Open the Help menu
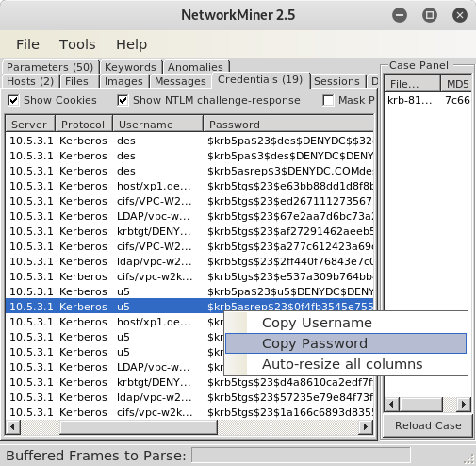The width and height of the screenshot is (476, 466). (x=131, y=44)
